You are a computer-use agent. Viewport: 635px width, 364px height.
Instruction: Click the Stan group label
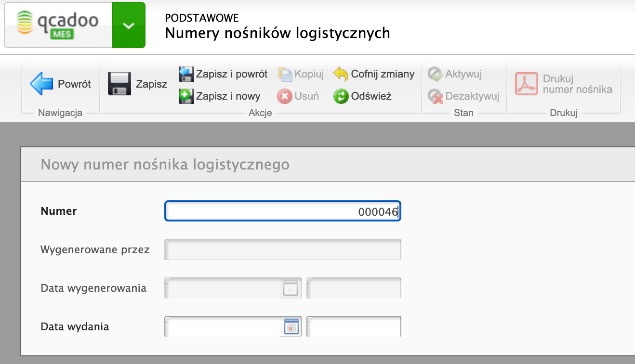(464, 113)
